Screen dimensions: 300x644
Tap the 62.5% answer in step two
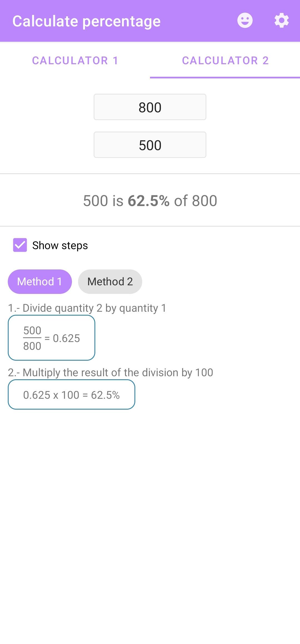(105, 395)
